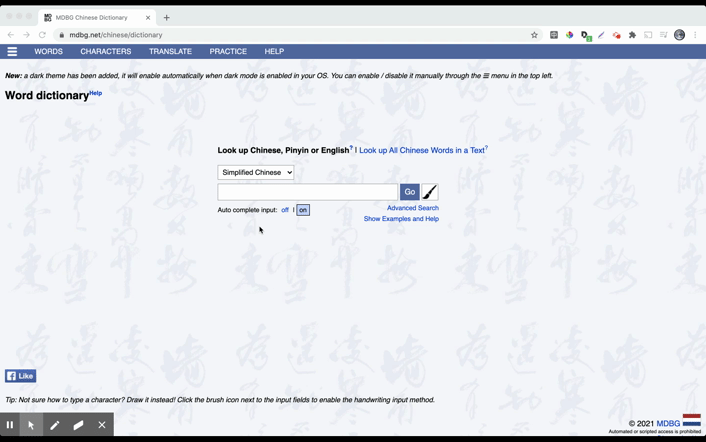Open the Chrome extensions puzzle icon
The height and width of the screenshot is (442, 706).
[x=632, y=35]
